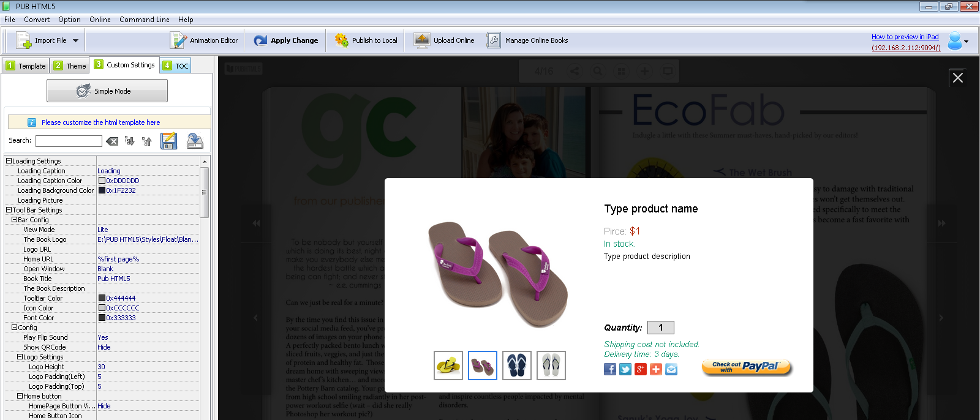The height and width of the screenshot is (420, 980).
Task: Load saved settings with the import drive icon
Action: point(195,141)
